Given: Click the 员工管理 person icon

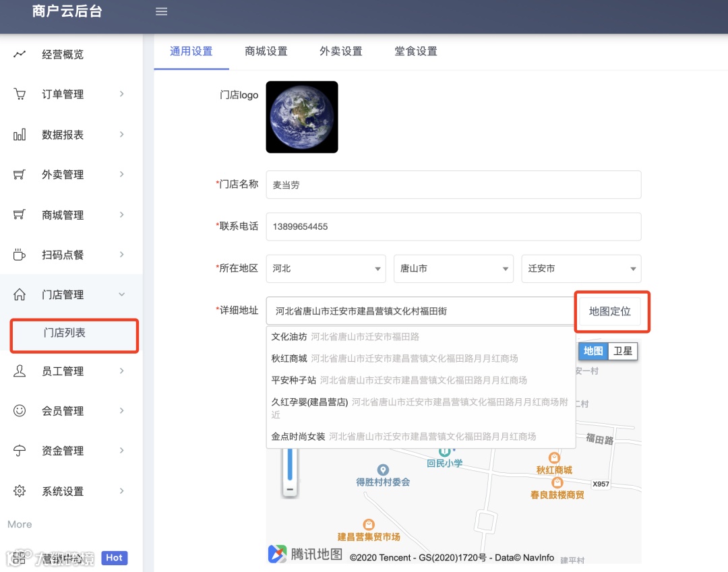Looking at the screenshot, I should (20, 371).
